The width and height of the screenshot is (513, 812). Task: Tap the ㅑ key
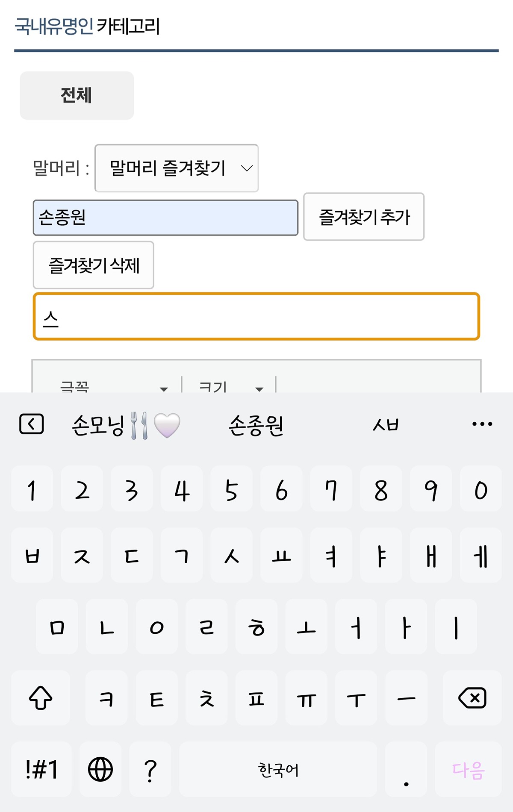click(381, 555)
